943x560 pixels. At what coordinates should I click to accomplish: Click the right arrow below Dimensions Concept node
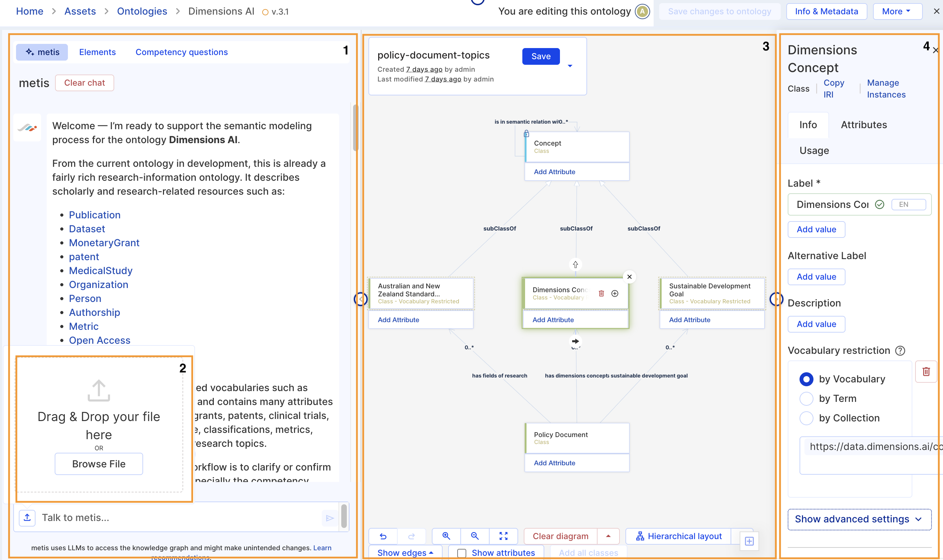[x=575, y=341]
